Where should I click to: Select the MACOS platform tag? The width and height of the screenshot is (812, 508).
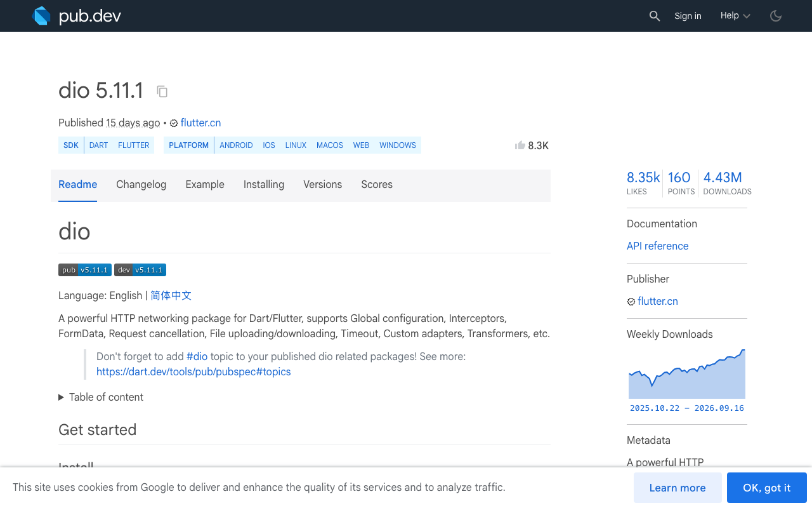(x=330, y=145)
